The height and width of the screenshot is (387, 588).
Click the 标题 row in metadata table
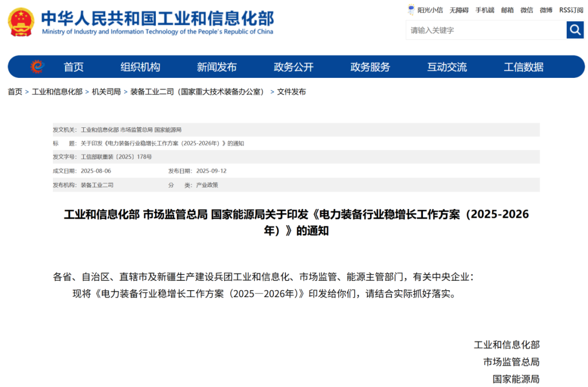coord(296,143)
